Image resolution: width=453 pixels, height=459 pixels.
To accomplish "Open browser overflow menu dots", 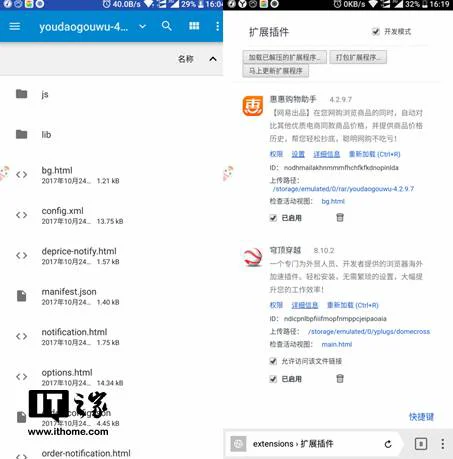I will point(443,444).
